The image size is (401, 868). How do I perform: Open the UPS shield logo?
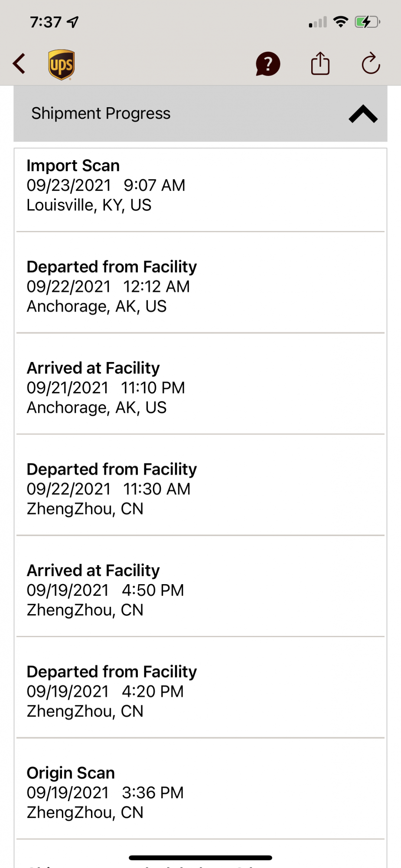coord(61,65)
